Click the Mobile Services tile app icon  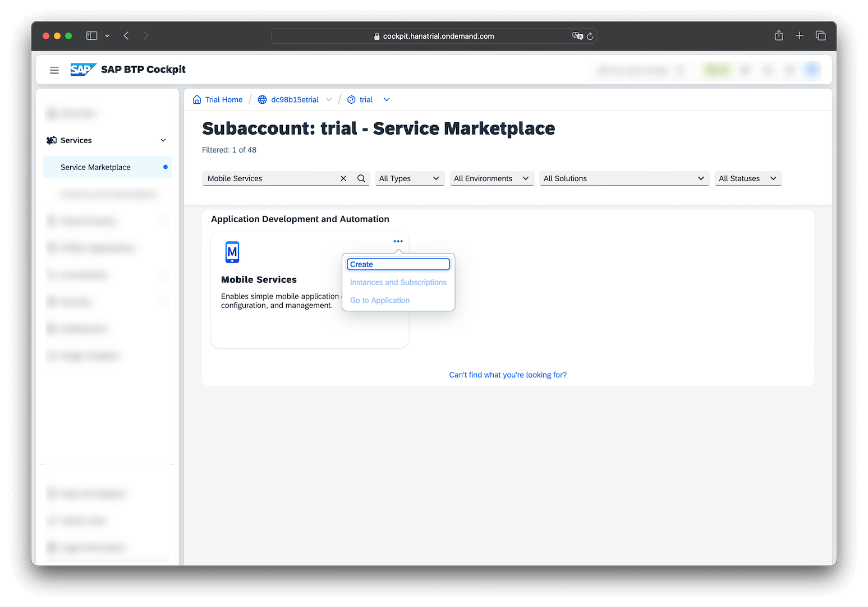click(232, 252)
